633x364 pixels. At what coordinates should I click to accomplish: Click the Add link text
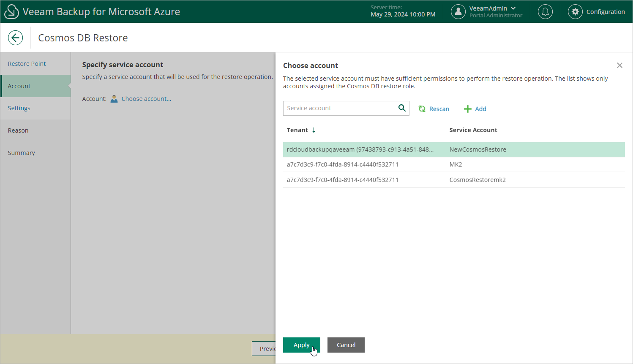[x=480, y=109]
